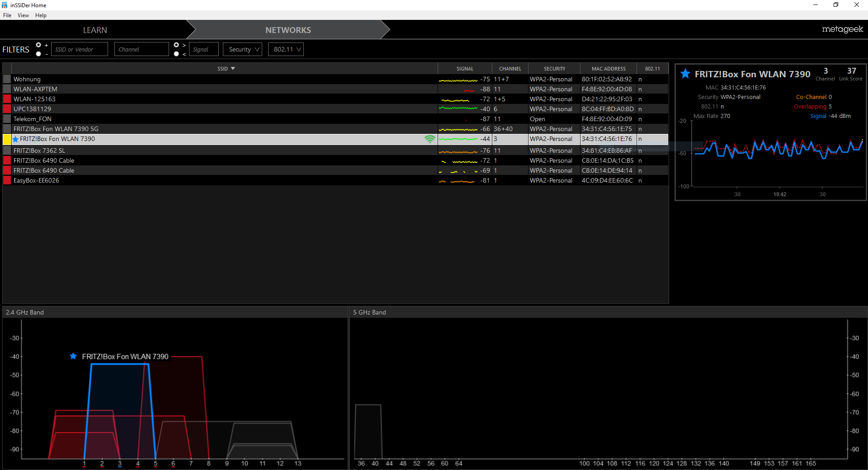868x470 pixels.
Task: Select the plus radio button for SSID filter
Action: 38,45
